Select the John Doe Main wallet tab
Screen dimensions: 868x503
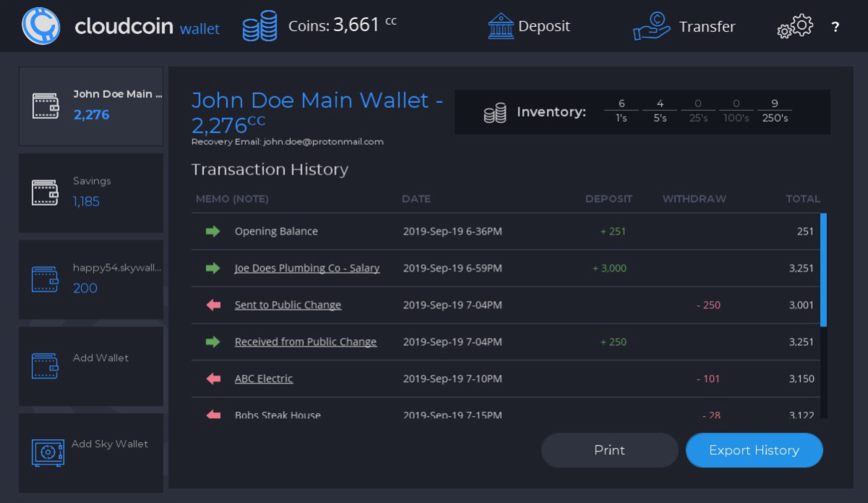[91, 106]
